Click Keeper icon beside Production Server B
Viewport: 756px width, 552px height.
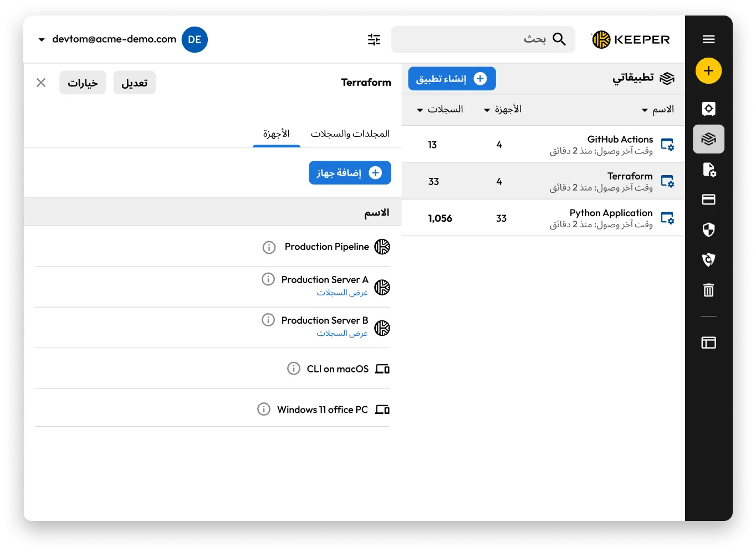click(382, 328)
